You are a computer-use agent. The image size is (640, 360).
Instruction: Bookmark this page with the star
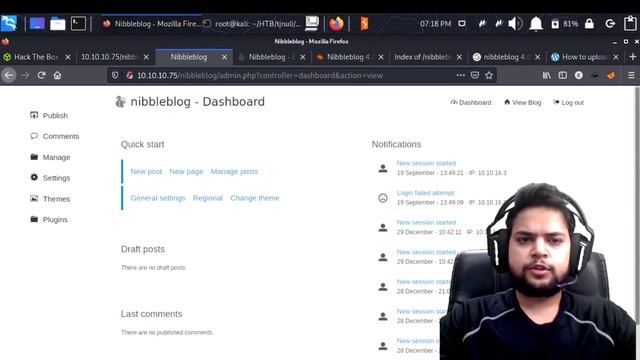tap(489, 76)
